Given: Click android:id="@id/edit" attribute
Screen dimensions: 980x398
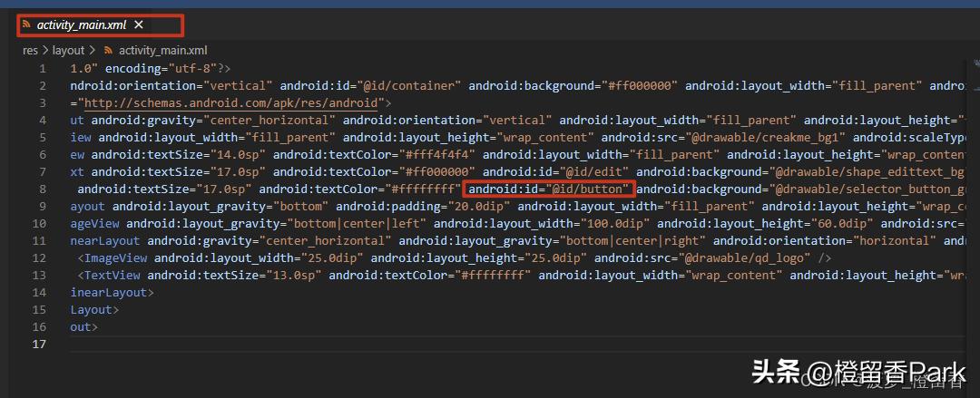Looking at the screenshot, I should (x=555, y=172).
